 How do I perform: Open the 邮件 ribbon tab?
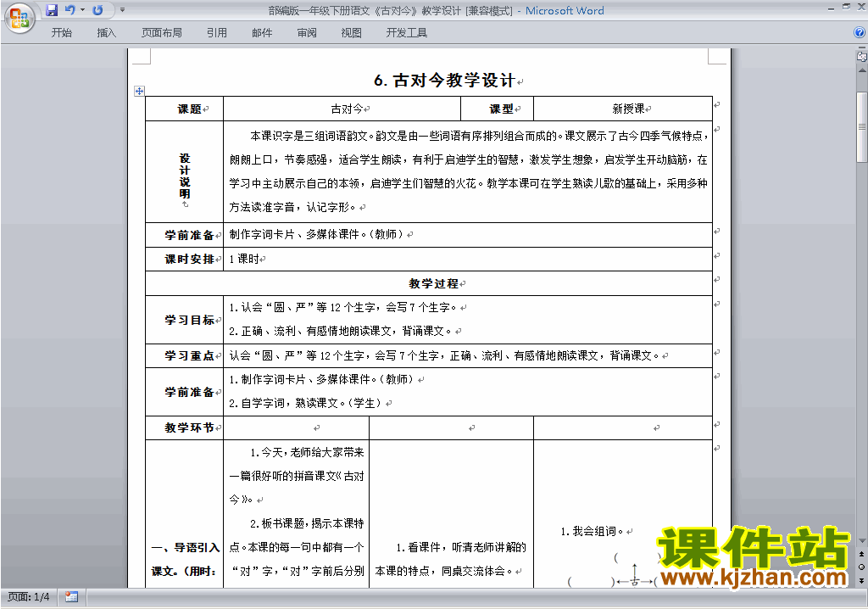262,33
